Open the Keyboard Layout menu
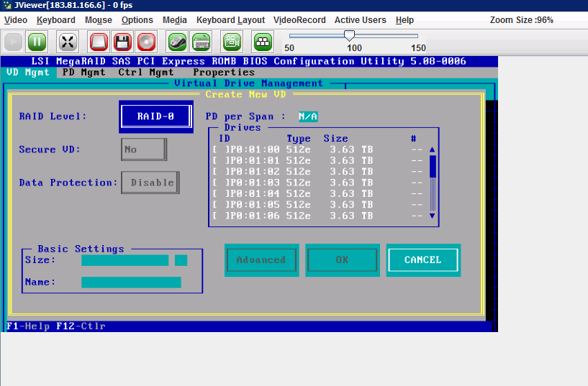This screenshot has width=588, height=386. 230,20
